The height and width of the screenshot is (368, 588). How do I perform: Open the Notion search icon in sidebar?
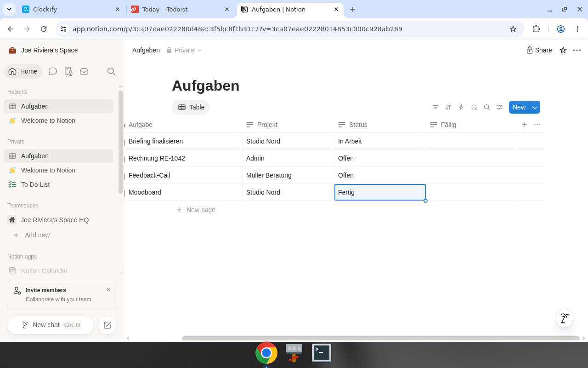coord(111,71)
